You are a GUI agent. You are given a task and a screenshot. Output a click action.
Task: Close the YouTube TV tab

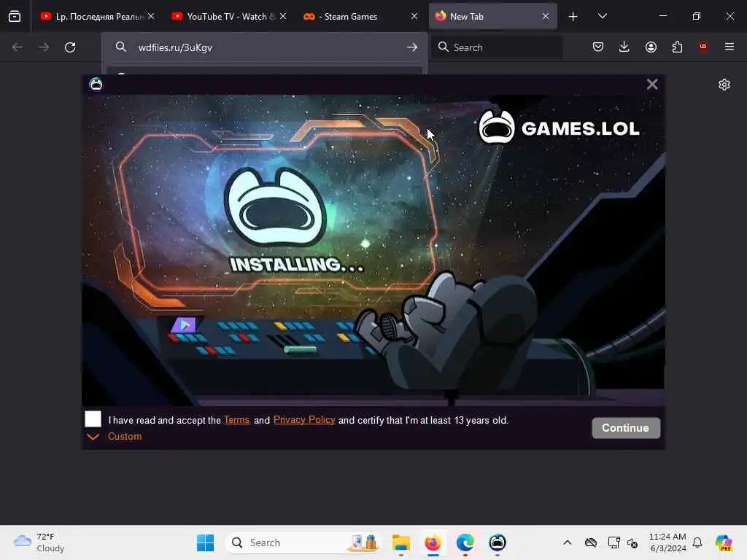tap(283, 16)
